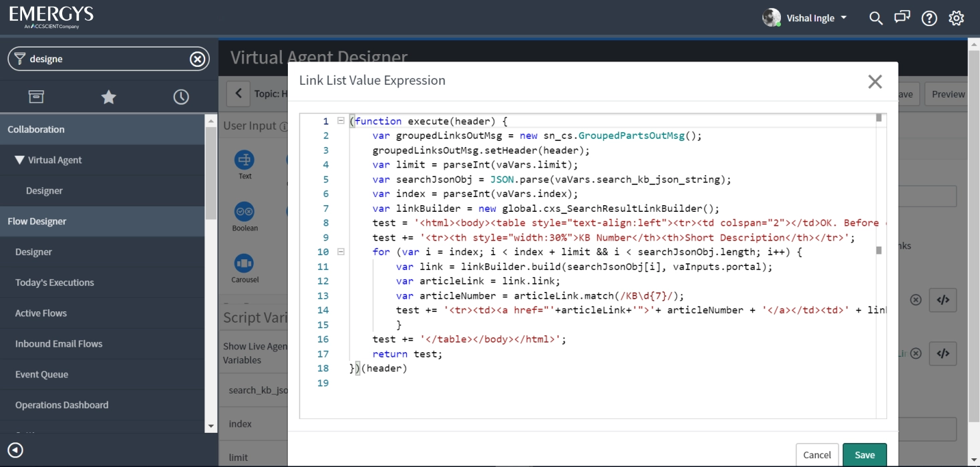This screenshot has height=467, width=980.
Task: Click the search magnifier icon in header
Action: coord(876,18)
